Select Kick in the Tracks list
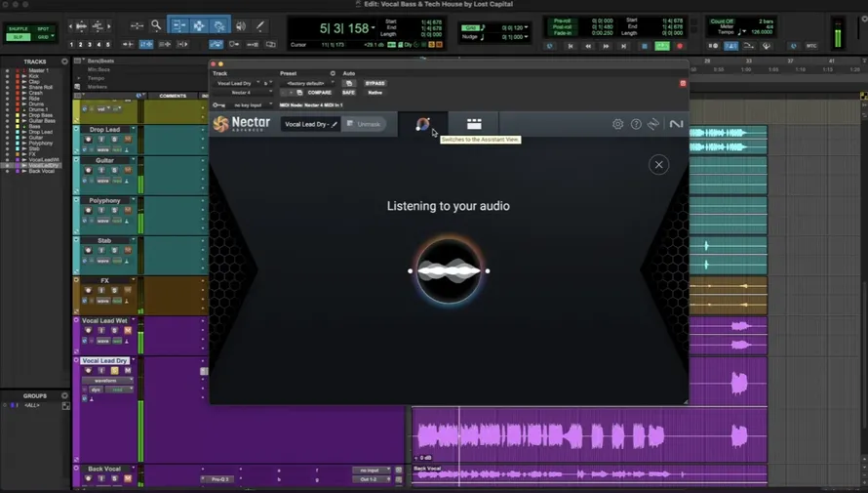Screen dimensions: 868x493 (34, 76)
